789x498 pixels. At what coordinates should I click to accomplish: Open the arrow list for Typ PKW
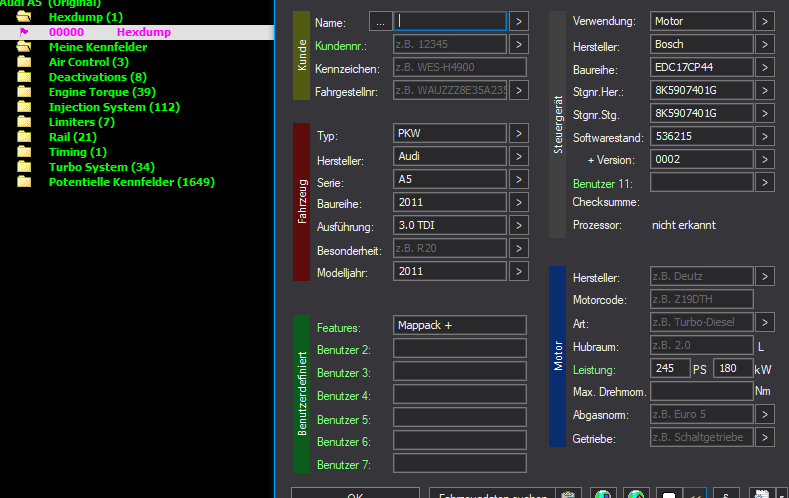[x=519, y=133]
